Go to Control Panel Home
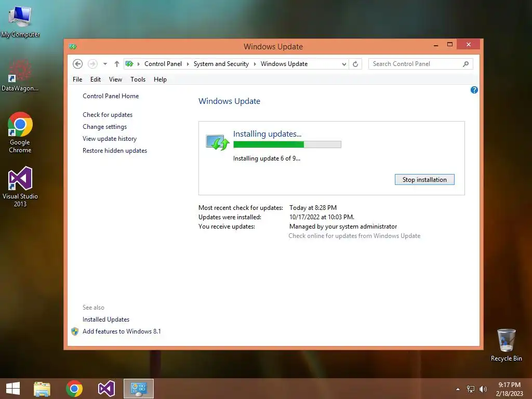The height and width of the screenshot is (399, 532). (x=111, y=96)
